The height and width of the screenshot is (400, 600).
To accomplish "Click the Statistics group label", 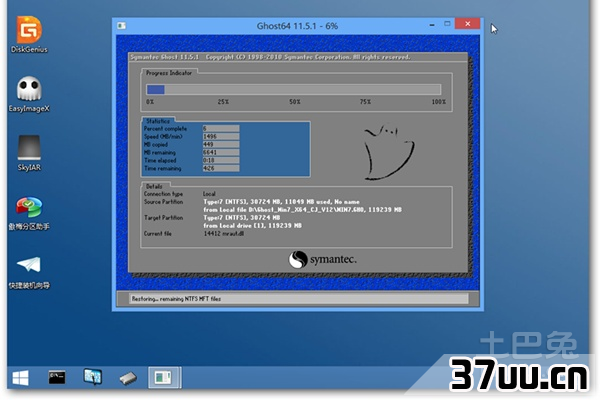I will (x=158, y=121).
